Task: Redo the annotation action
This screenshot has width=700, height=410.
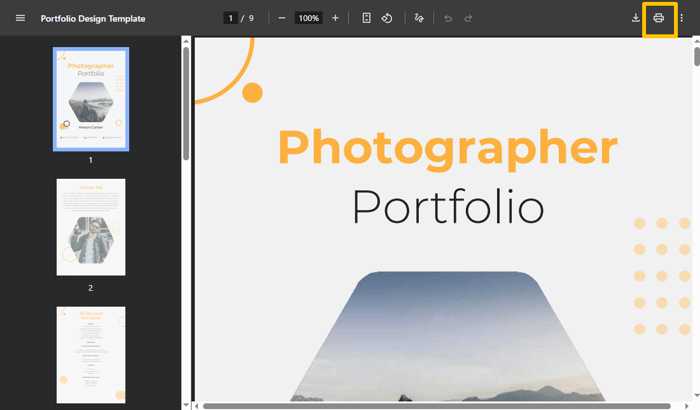Action: [468, 18]
